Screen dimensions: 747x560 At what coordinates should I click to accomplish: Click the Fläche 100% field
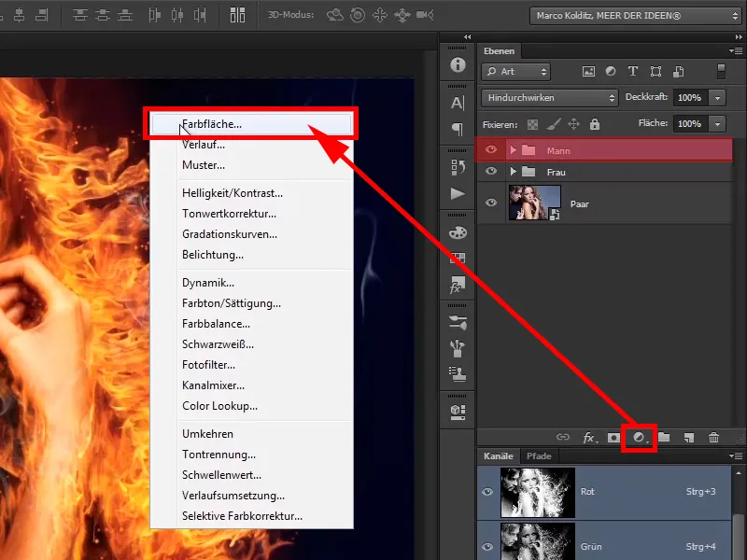tap(690, 124)
